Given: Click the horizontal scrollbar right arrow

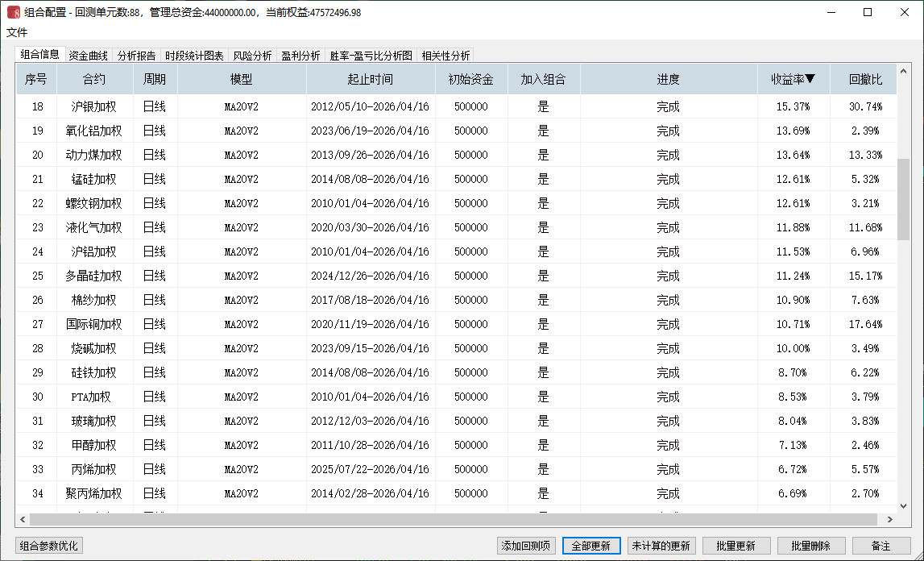Looking at the screenshot, I should 890,520.
